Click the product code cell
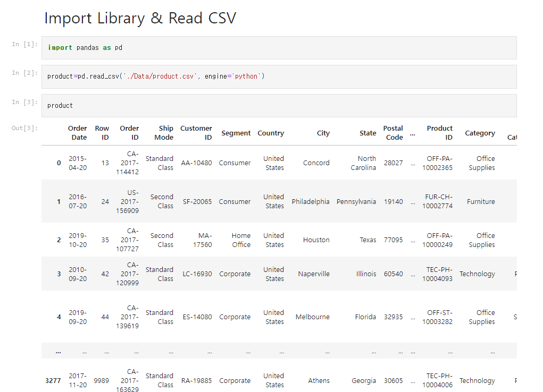The height and width of the screenshot is (392, 543). [x=279, y=106]
